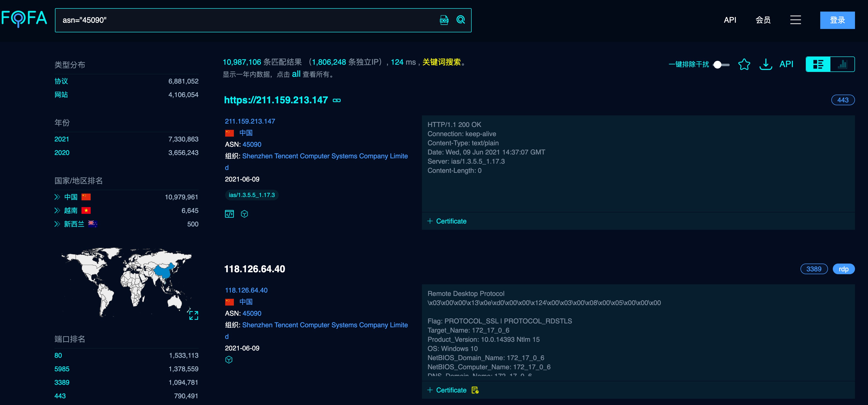Click the search magnifier icon
The height and width of the screenshot is (405, 868).
click(461, 20)
